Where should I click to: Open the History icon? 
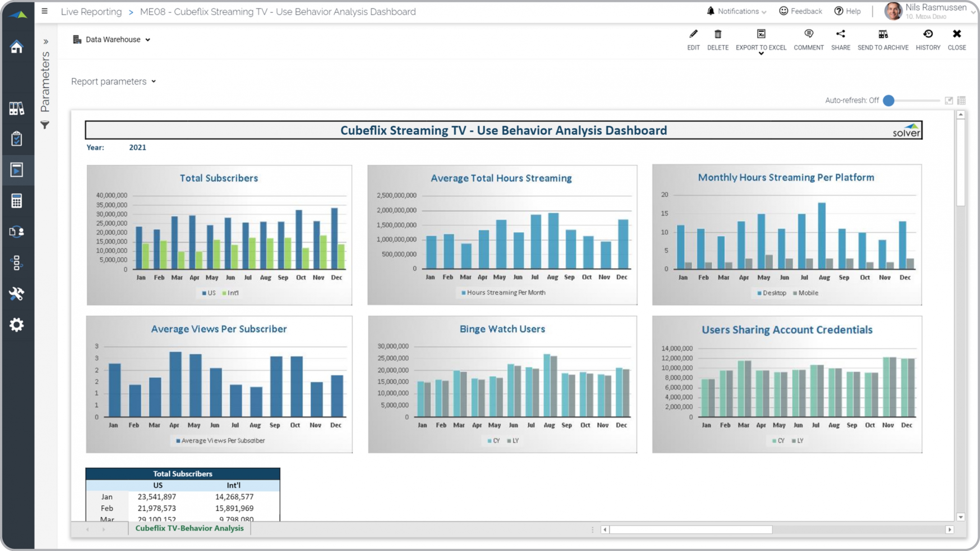[x=928, y=34]
